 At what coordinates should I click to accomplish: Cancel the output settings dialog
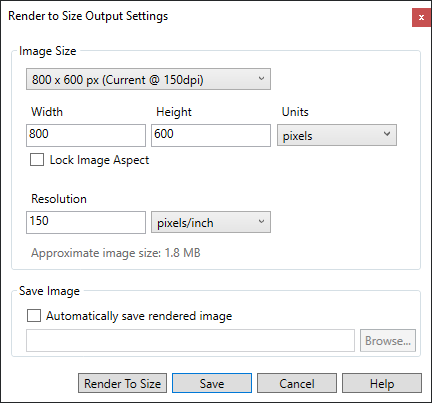coord(297,383)
